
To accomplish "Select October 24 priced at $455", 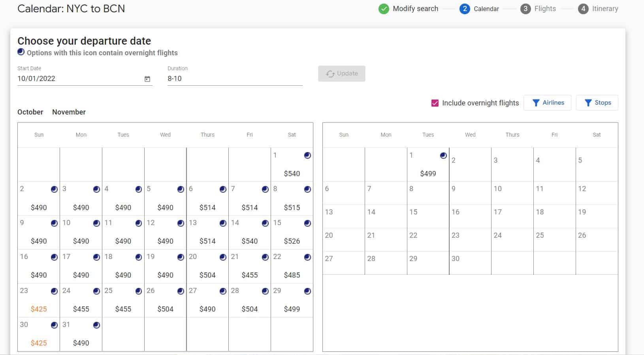I will point(81,301).
